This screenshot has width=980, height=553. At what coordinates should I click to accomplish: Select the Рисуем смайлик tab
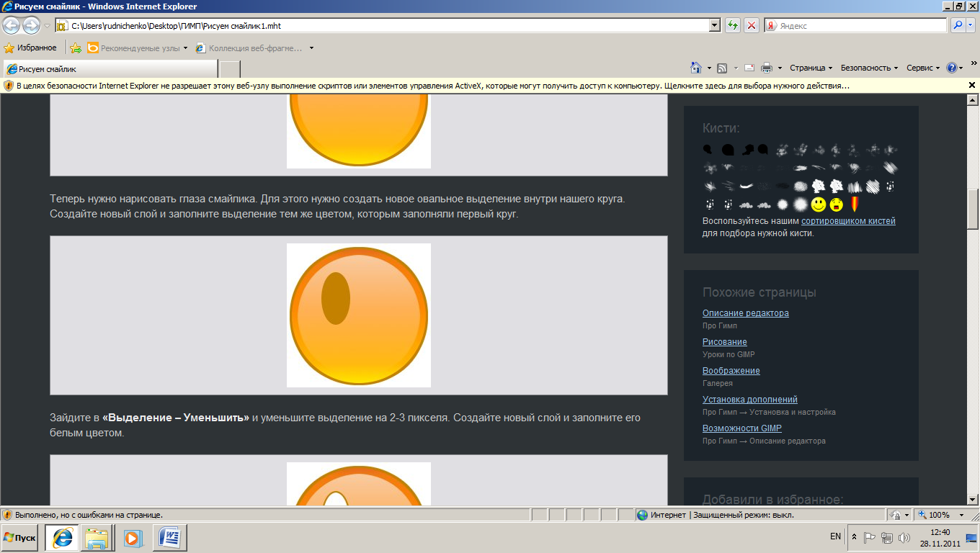pyautogui.click(x=110, y=69)
